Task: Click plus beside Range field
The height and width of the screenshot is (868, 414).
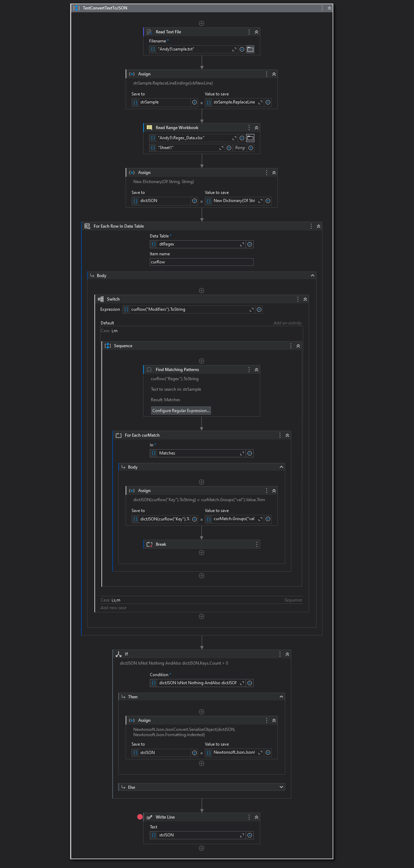Action: pos(251,148)
